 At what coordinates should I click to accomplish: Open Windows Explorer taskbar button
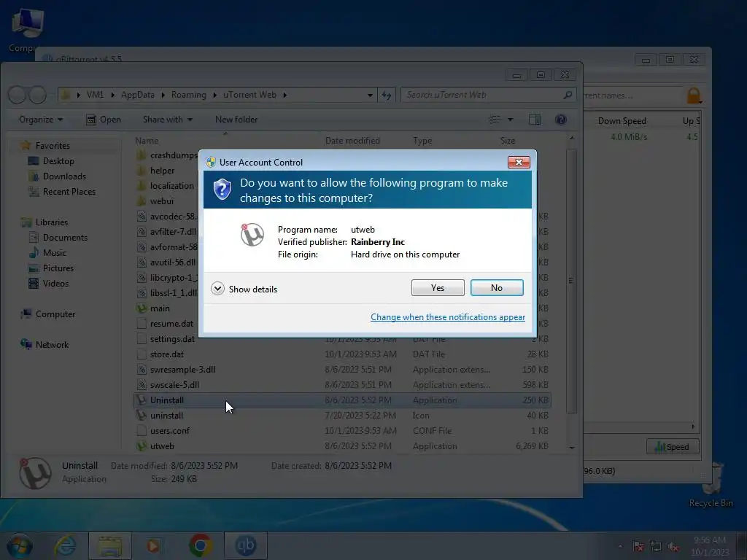tap(109, 545)
